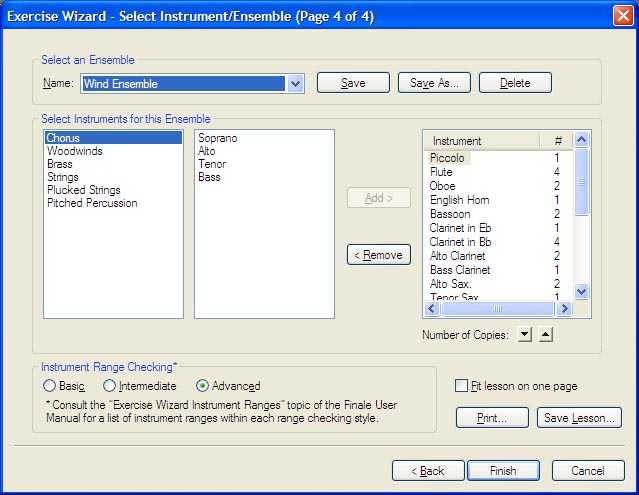Choose Pitched Percussion category
Image resolution: width=639 pixels, height=495 pixels.
pos(92,203)
